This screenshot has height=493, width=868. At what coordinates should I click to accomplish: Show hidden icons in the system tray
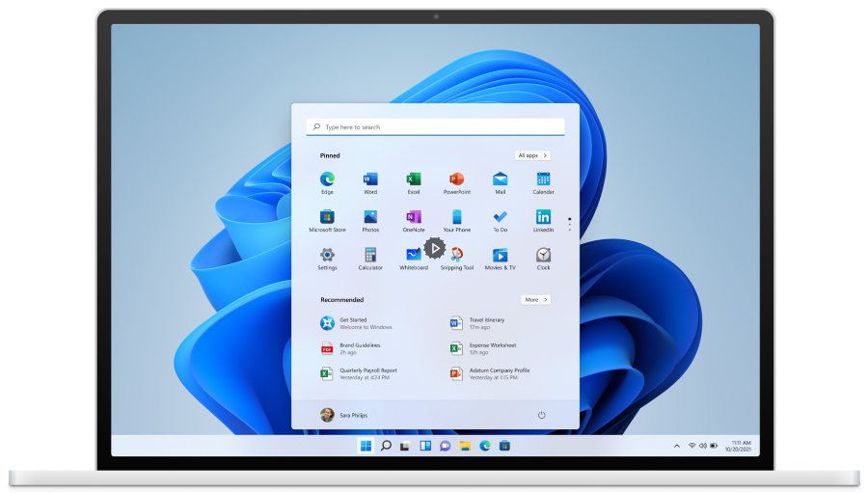tap(676, 446)
